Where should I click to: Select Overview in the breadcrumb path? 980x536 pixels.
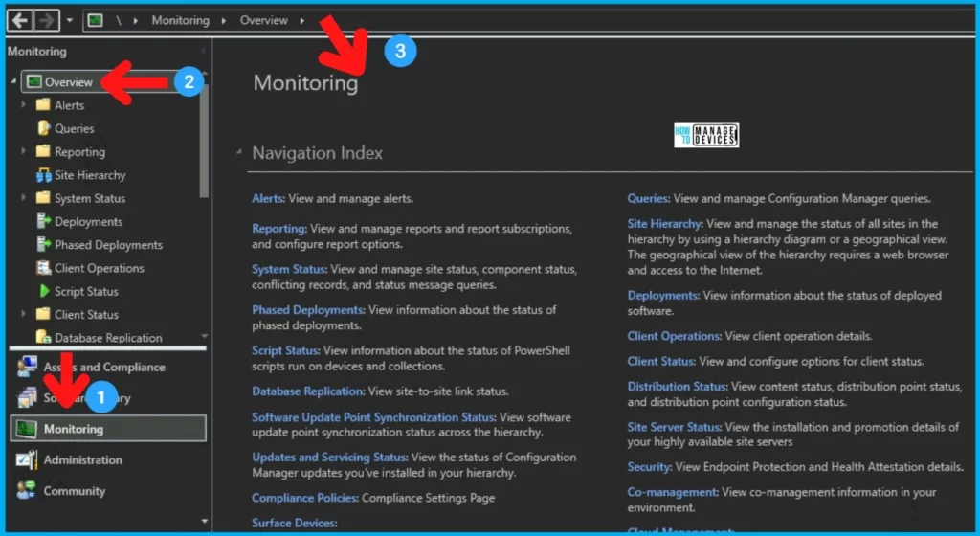[263, 20]
